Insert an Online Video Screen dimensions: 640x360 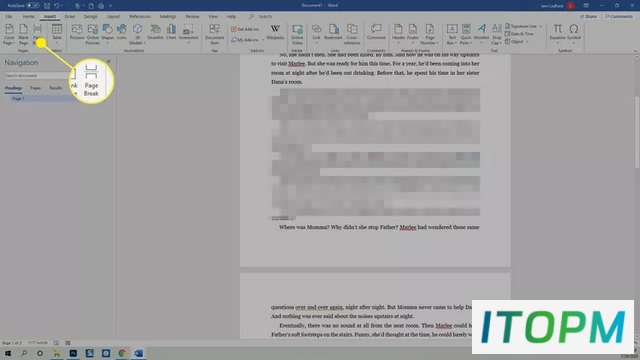pos(297,34)
